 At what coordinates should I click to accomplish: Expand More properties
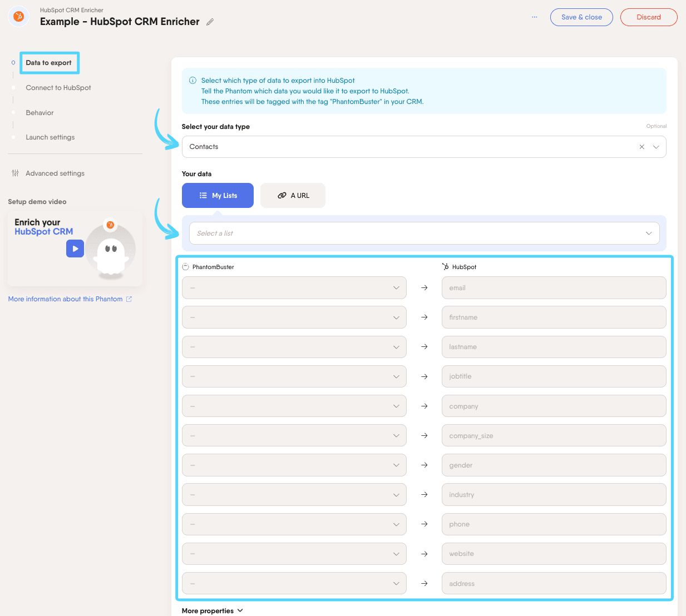(213, 610)
